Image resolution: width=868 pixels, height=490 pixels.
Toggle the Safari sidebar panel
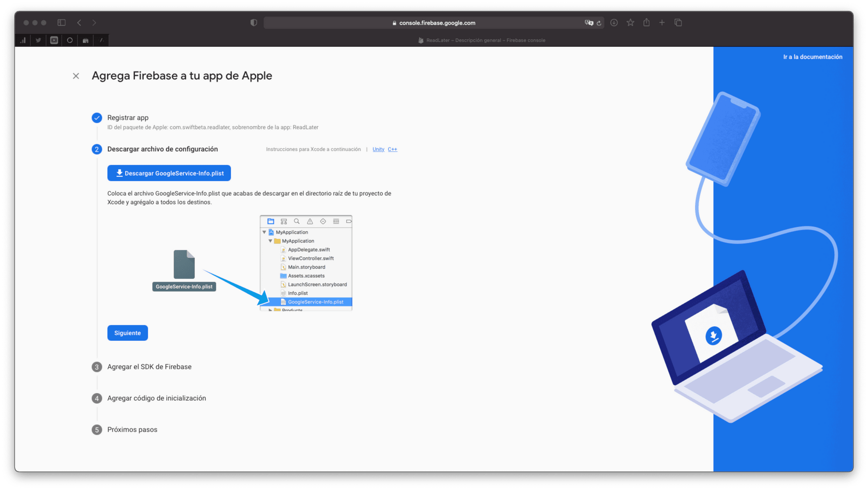pos(62,23)
